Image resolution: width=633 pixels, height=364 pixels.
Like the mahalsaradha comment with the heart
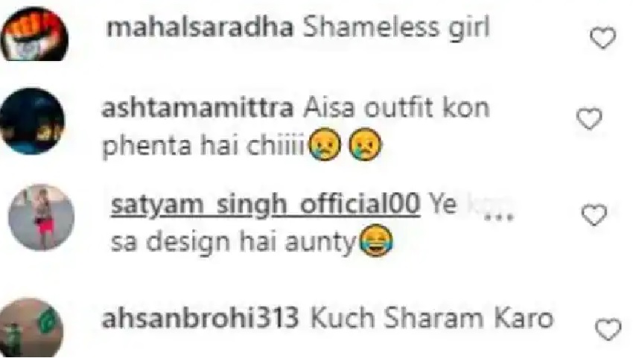tap(602, 38)
